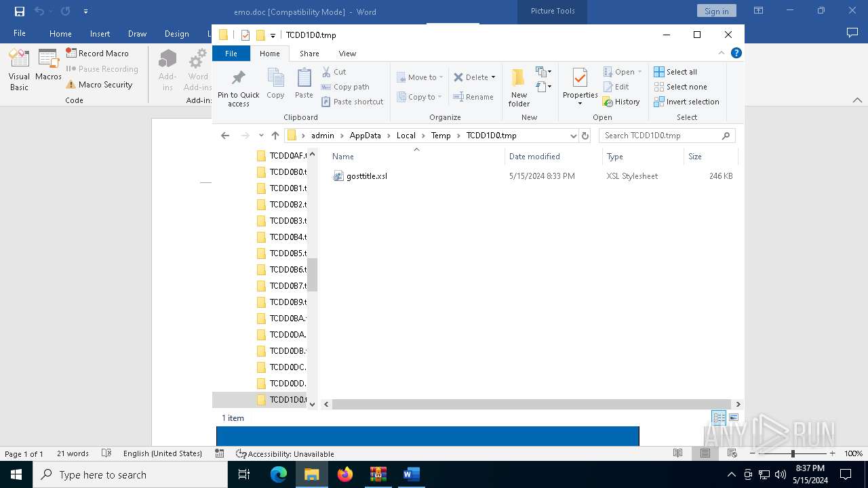Screen dimensions: 868x488
Task: Sort by Date modified column header
Action: click(553, 157)
